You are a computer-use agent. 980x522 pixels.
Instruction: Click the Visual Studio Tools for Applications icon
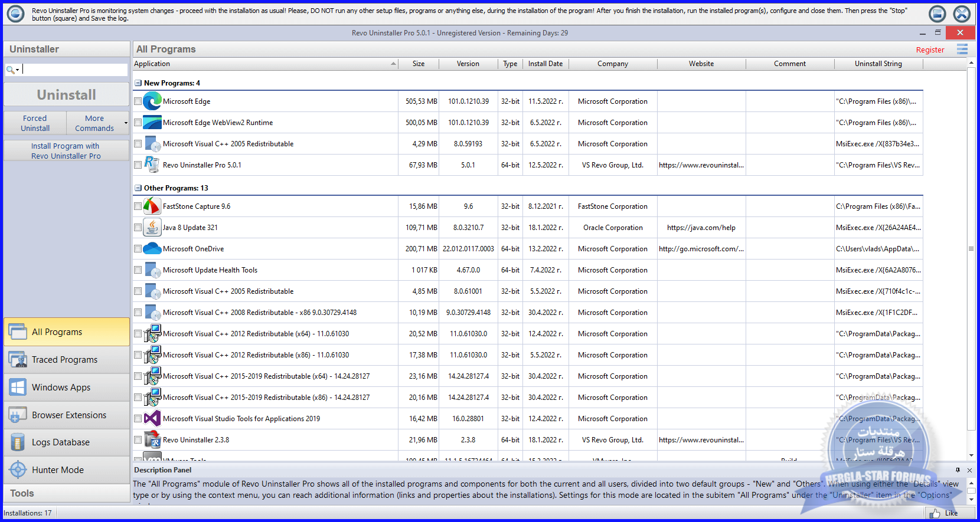coord(152,419)
